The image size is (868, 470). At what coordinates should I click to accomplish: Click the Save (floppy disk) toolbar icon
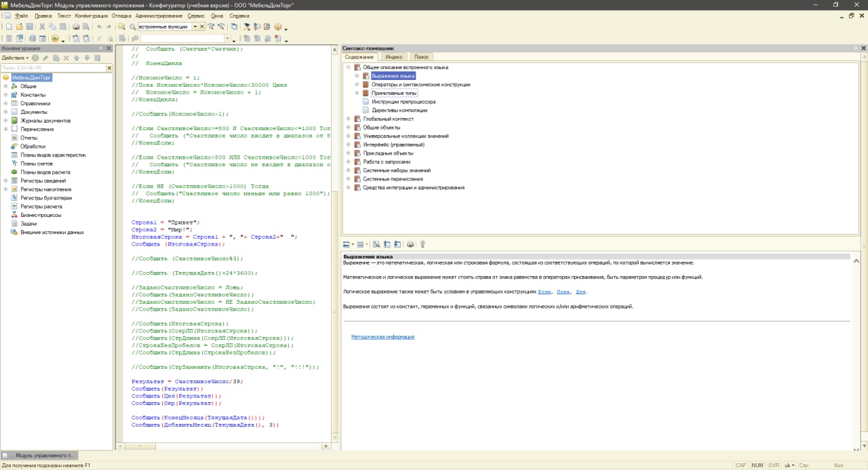pyautogui.click(x=30, y=26)
